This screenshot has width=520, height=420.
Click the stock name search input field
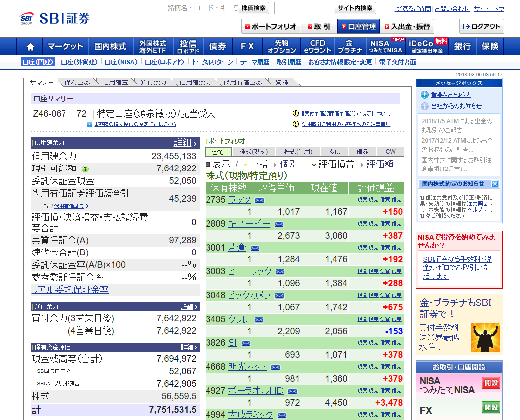coord(202,8)
